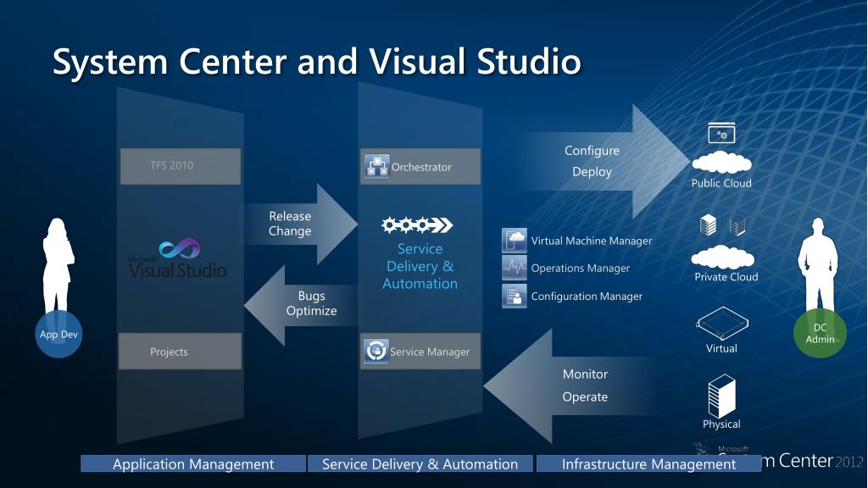This screenshot has height=488, width=868.
Task: Click the Orchestrator icon
Action: pos(377,167)
